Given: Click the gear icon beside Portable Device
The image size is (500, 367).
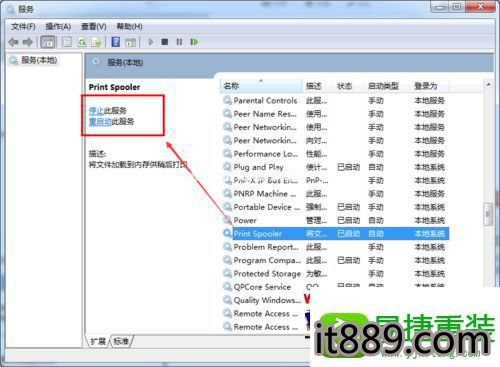Looking at the screenshot, I should (227, 207).
